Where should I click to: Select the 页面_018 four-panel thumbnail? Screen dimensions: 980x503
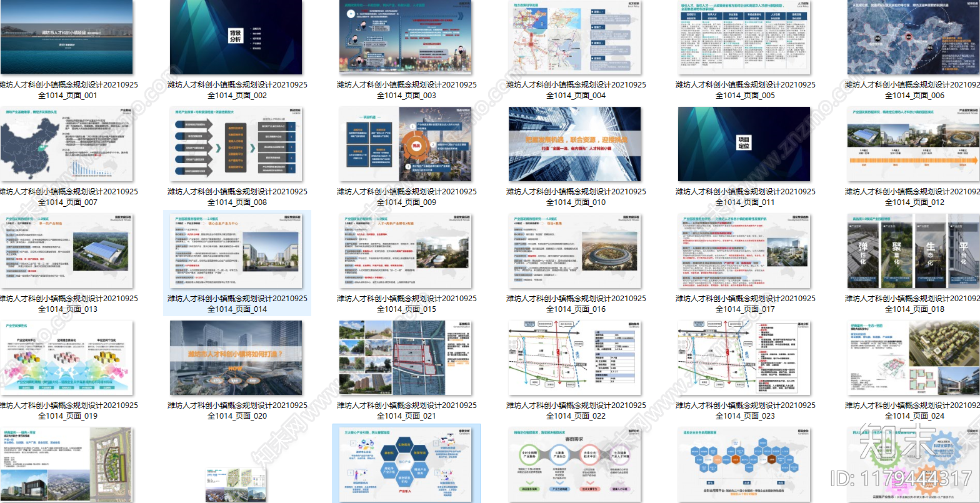914,251
